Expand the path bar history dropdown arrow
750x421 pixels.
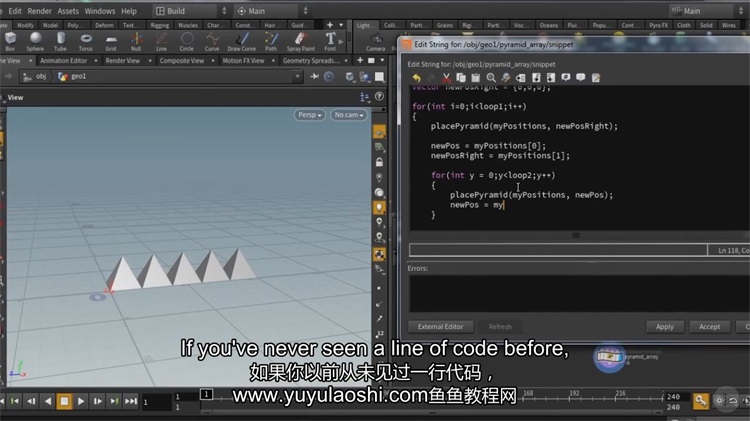point(298,77)
